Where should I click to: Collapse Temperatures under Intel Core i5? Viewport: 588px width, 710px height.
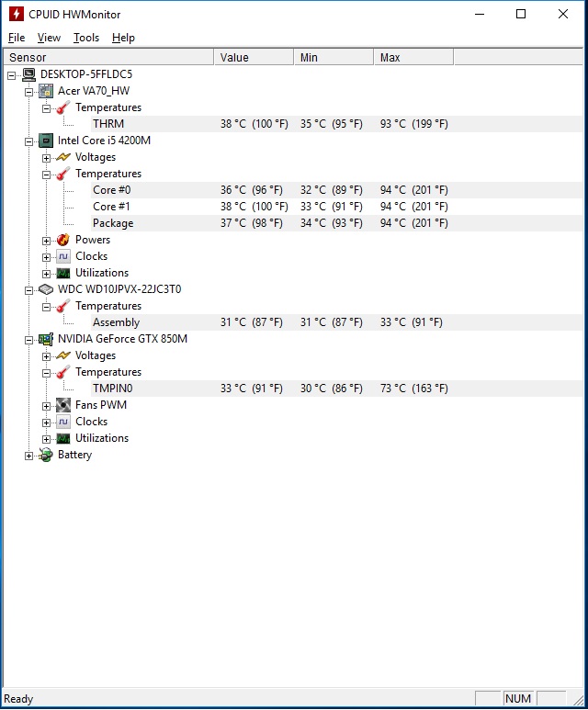(46, 175)
